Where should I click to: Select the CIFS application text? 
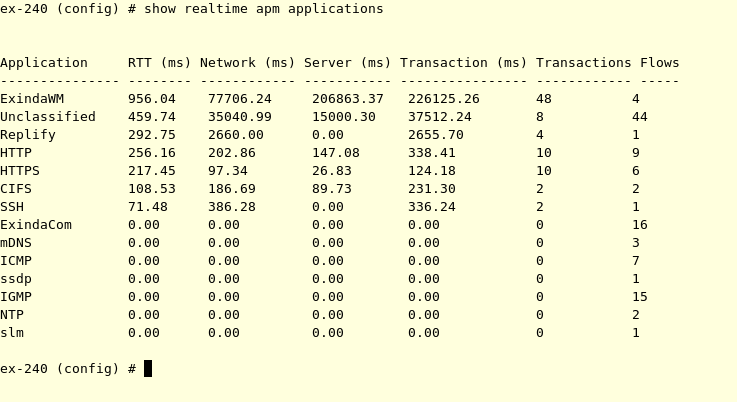click(16, 189)
